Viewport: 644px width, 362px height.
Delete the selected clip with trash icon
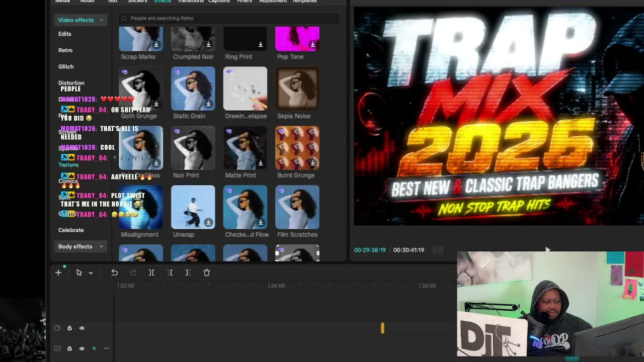click(207, 273)
